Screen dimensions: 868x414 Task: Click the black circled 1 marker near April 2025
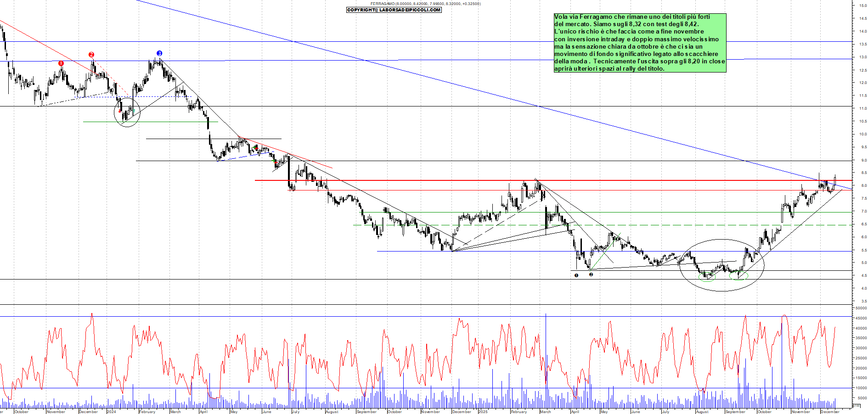click(576, 275)
